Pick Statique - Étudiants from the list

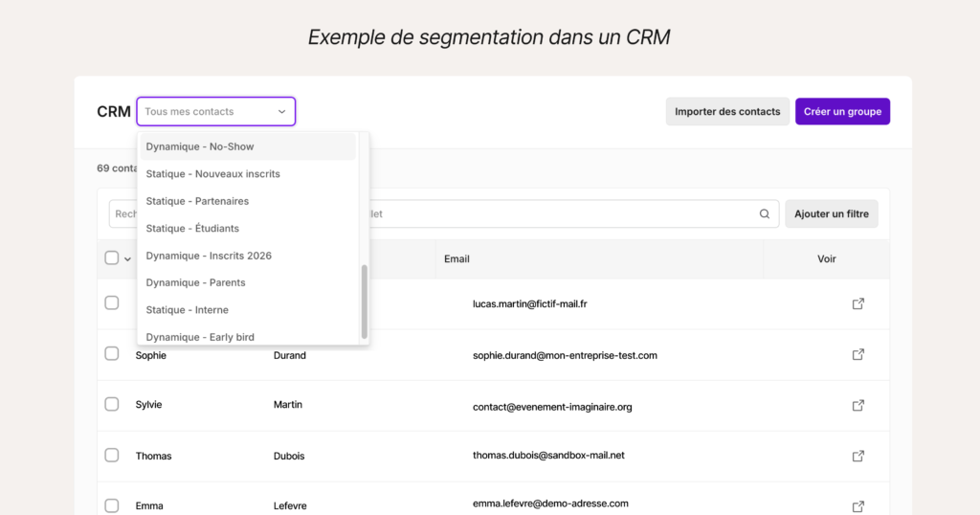[248, 228]
